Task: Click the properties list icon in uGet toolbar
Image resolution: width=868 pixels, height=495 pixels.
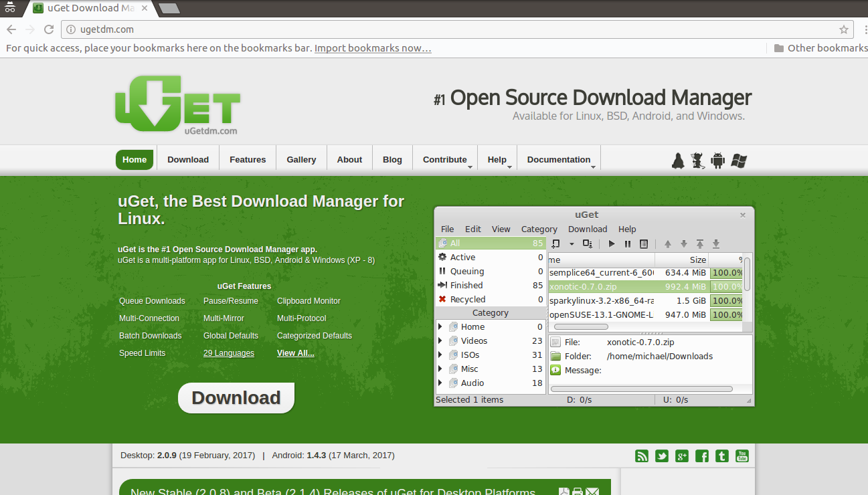Action: 644,244
